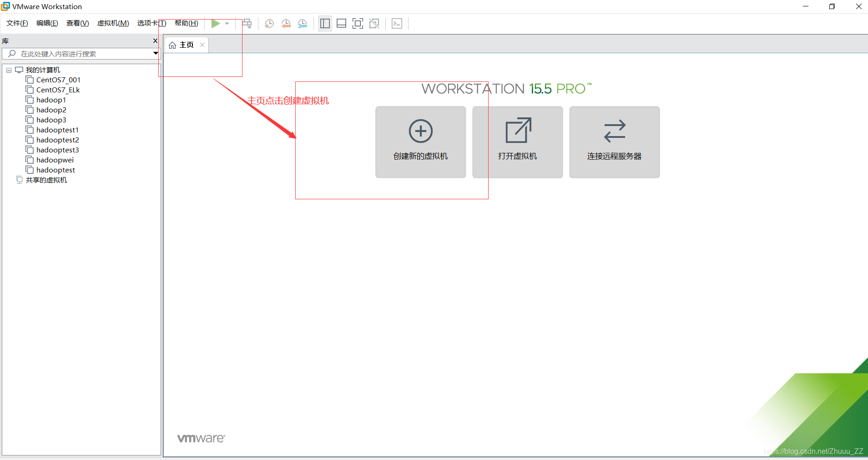Toggle the thumbnail bar view icon
The height and width of the screenshot is (460, 868).
[x=341, y=24]
